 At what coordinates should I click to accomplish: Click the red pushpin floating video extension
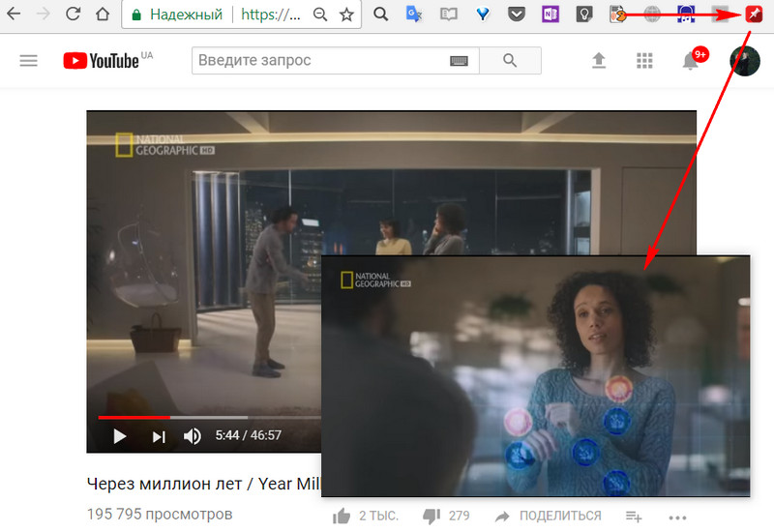pyautogui.click(x=754, y=15)
